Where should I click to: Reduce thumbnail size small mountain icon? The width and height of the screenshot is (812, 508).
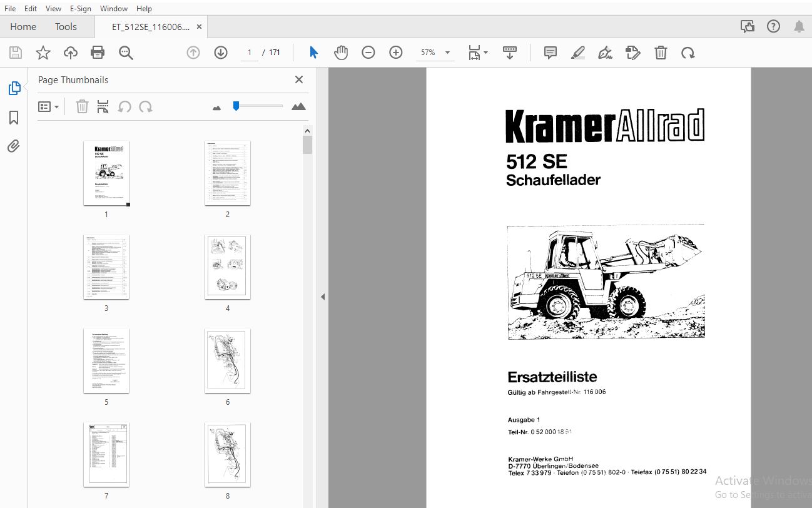tap(216, 108)
